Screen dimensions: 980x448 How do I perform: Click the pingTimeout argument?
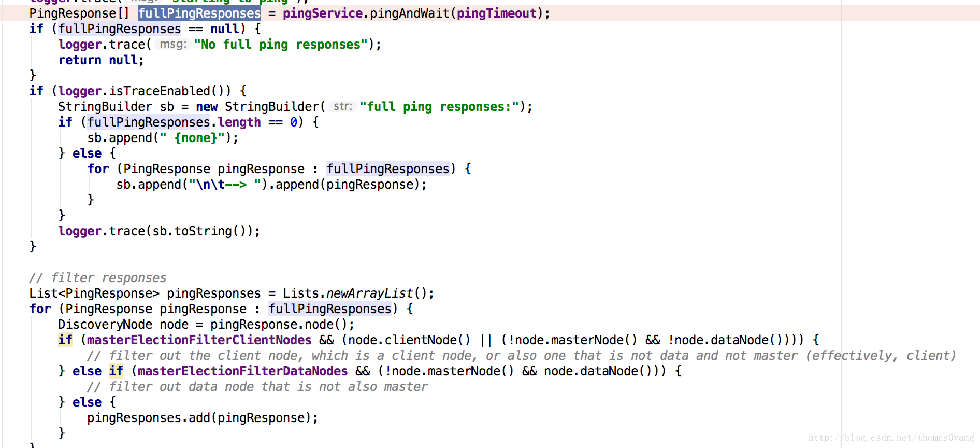tap(496, 13)
